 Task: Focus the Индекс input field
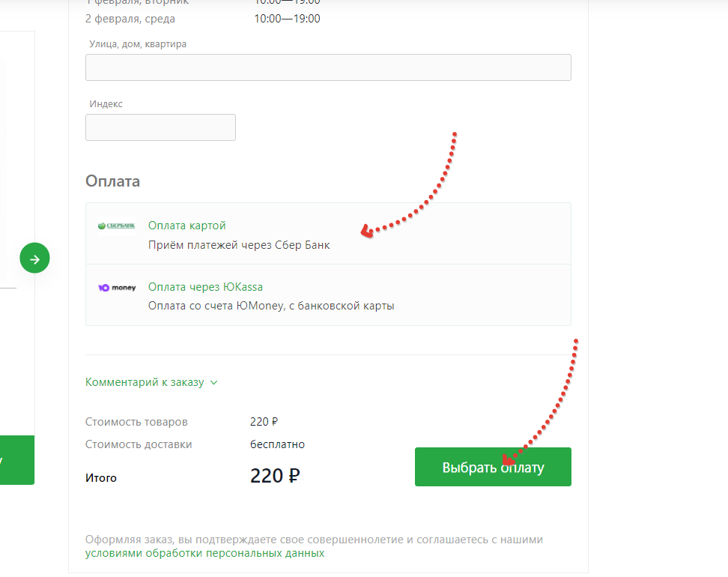160,127
